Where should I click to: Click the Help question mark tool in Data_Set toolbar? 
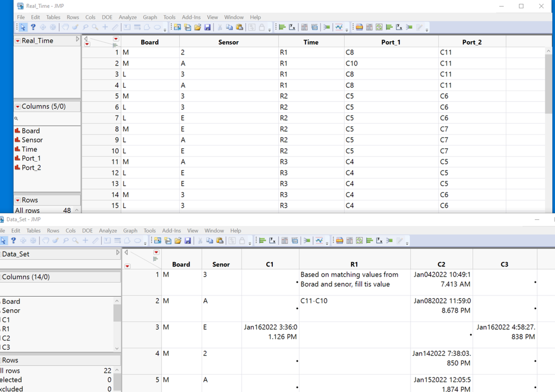[x=13, y=240]
